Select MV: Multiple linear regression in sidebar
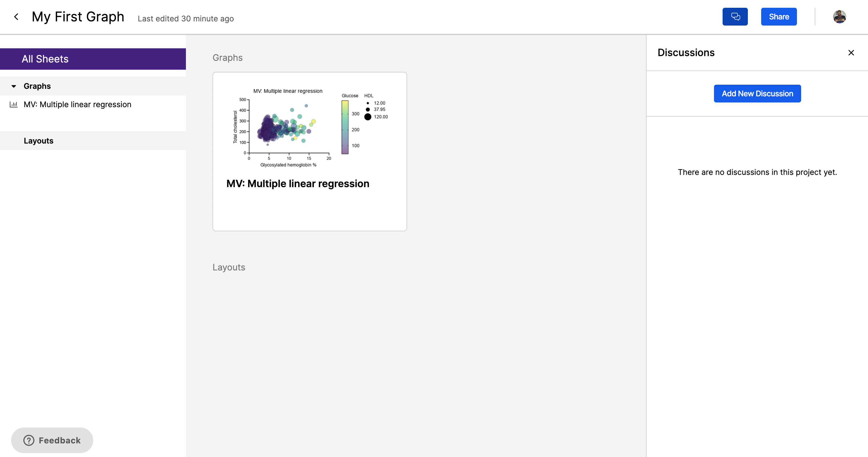Image resolution: width=868 pixels, height=457 pixels. point(77,104)
